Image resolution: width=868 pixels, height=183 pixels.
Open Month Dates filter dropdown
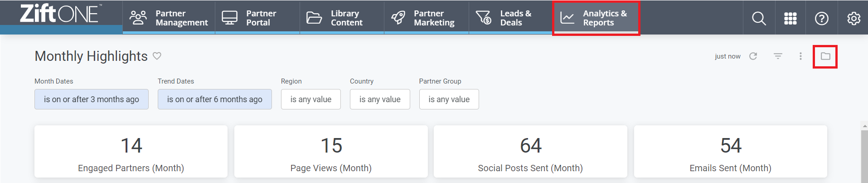point(92,99)
